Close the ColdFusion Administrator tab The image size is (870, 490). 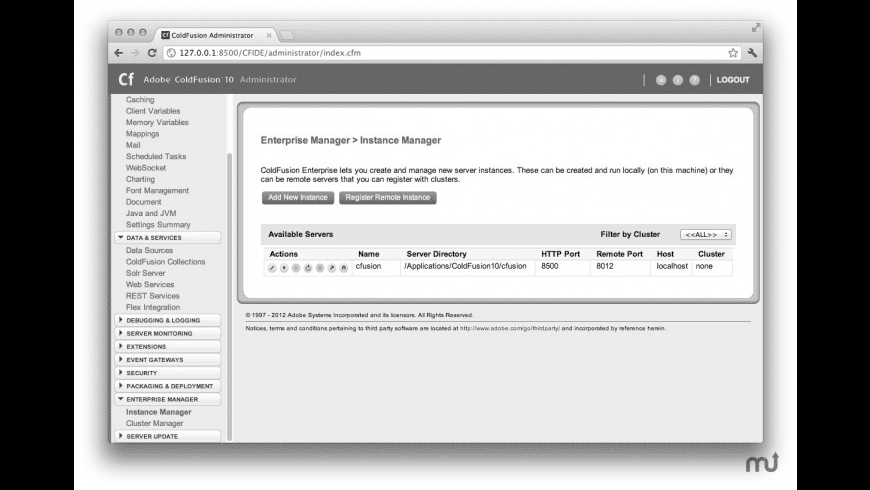(269, 35)
